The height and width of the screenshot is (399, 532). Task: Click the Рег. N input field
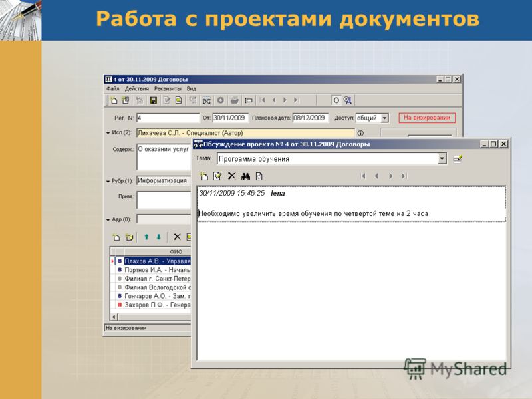[168, 118]
